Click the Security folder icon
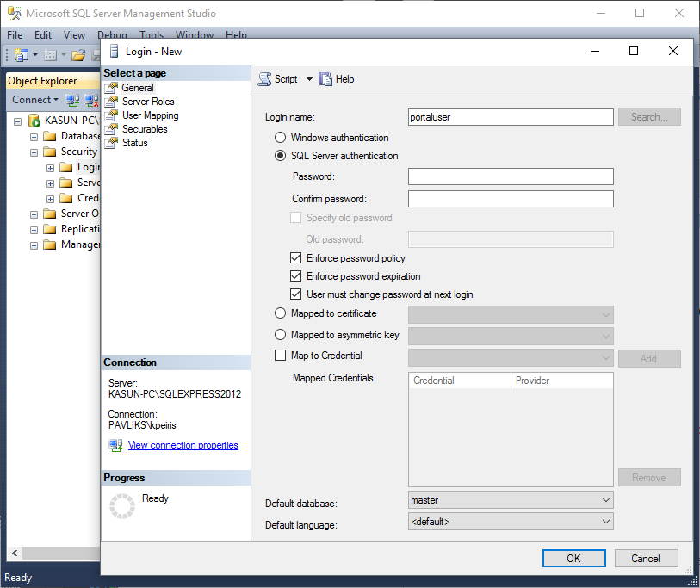 [50, 152]
